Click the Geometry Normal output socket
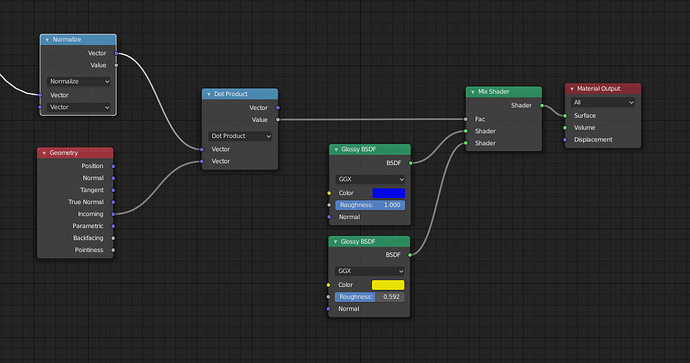 pos(113,178)
